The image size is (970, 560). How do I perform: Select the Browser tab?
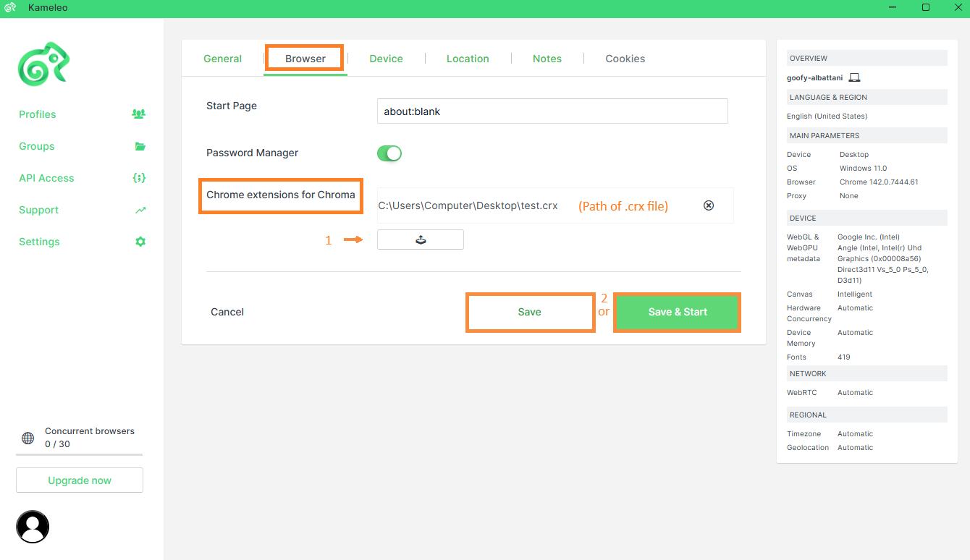pos(305,59)
